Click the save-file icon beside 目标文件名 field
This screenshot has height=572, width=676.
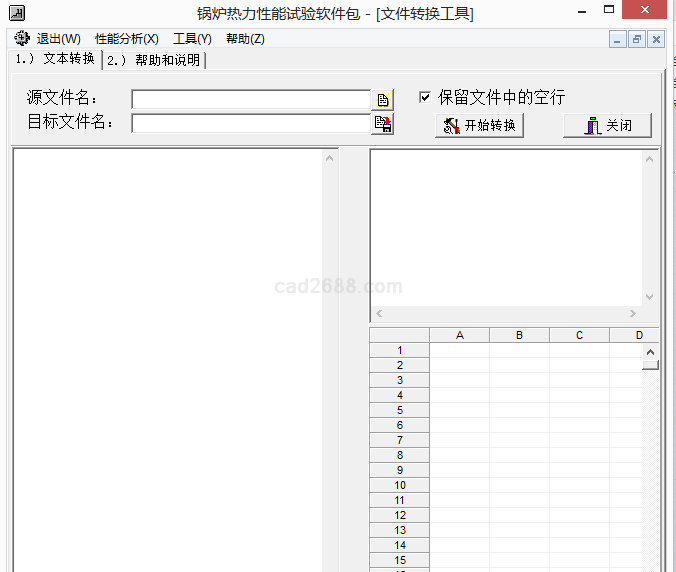pos(383,124)
